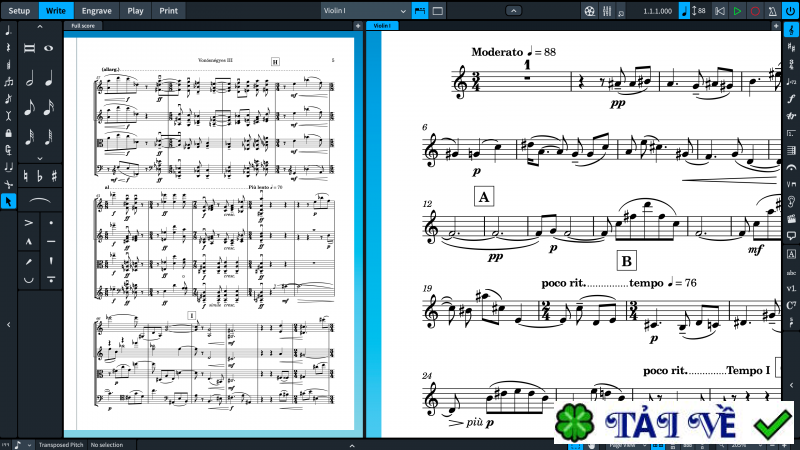Screen dimensions: 800x450
Task: Click the red Record button
Action: (x=755, y=11)
